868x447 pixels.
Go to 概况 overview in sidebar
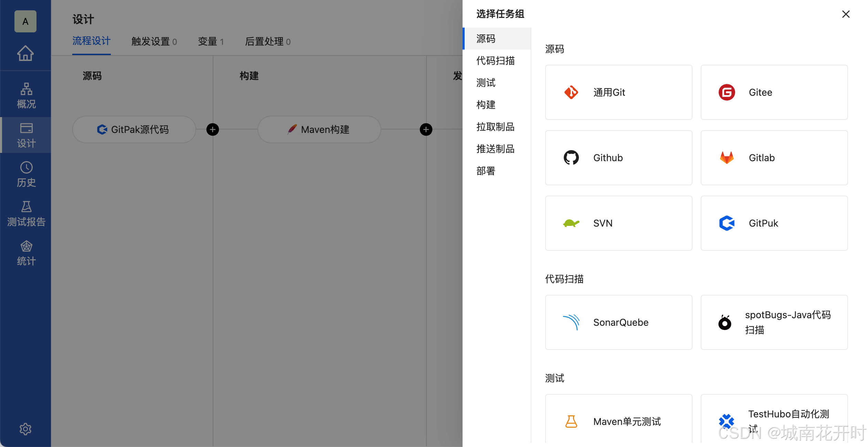click(x=26, y=95)
